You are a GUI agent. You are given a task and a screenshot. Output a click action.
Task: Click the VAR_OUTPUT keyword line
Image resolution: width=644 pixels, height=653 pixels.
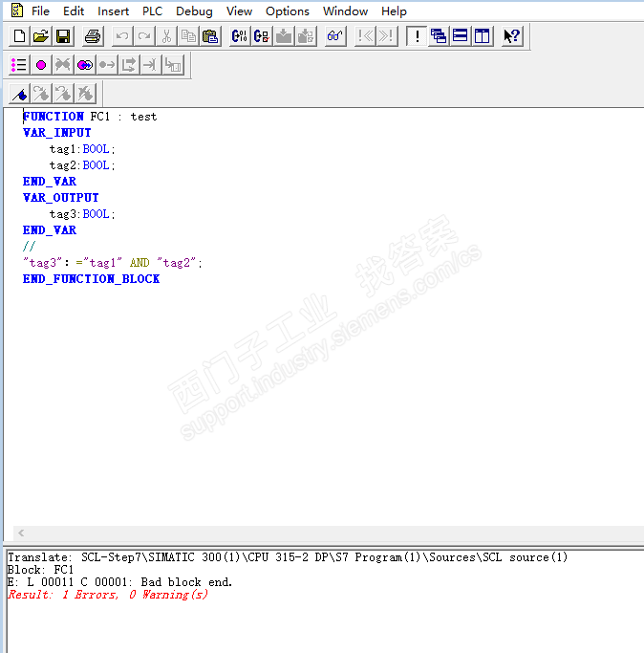[x=61, y=198]
